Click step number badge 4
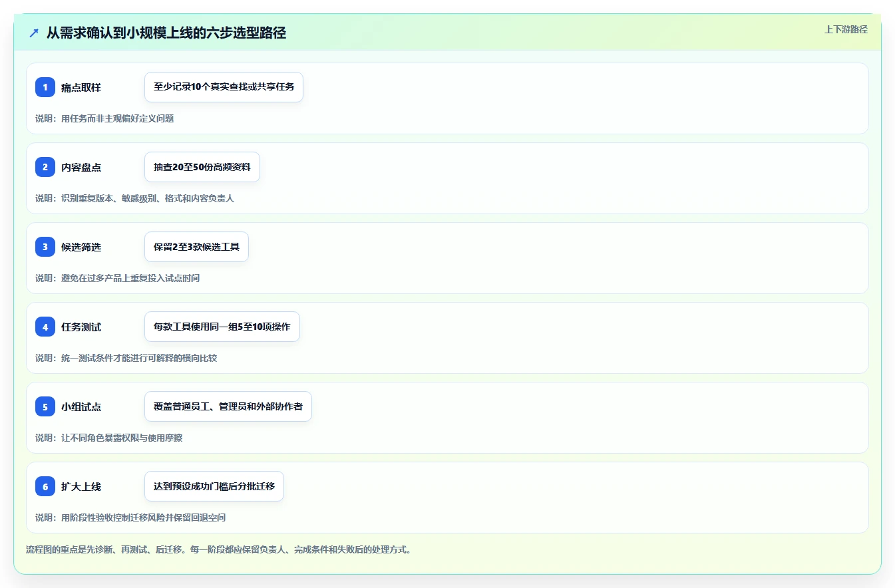 tap(45, 327)
